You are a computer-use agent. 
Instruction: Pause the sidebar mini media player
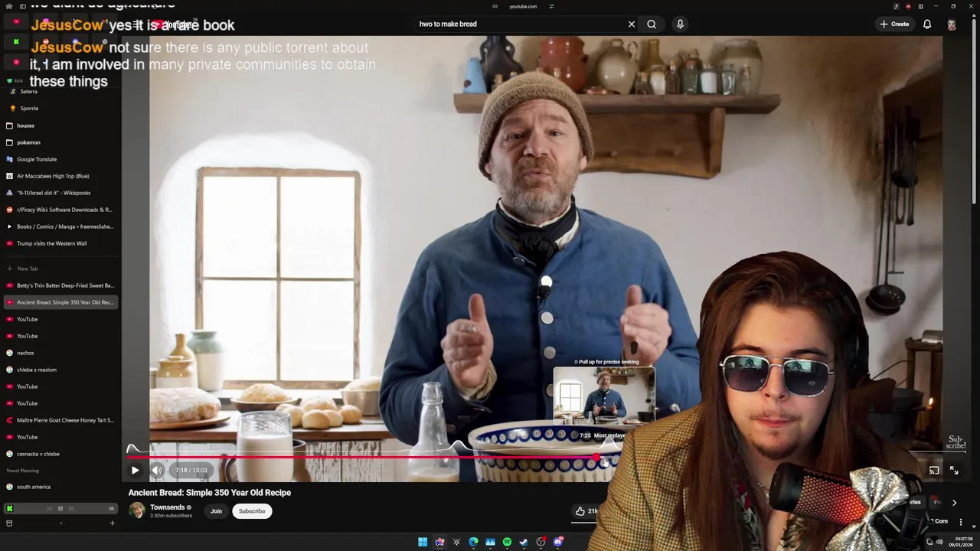pos(60,508)
